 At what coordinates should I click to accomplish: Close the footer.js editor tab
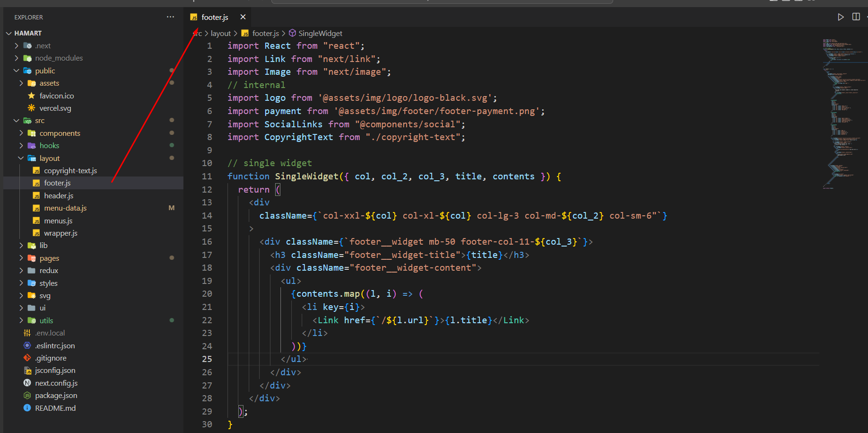pos(243,17)
